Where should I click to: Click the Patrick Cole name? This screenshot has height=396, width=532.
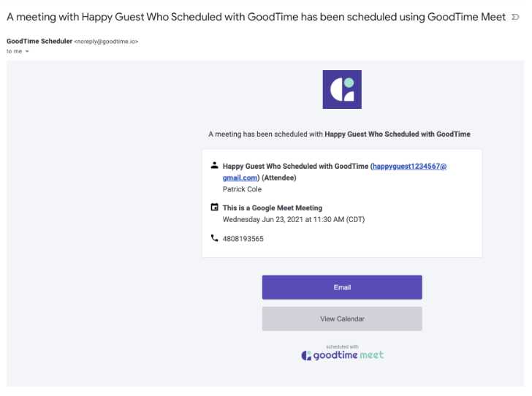pos(242,189)
